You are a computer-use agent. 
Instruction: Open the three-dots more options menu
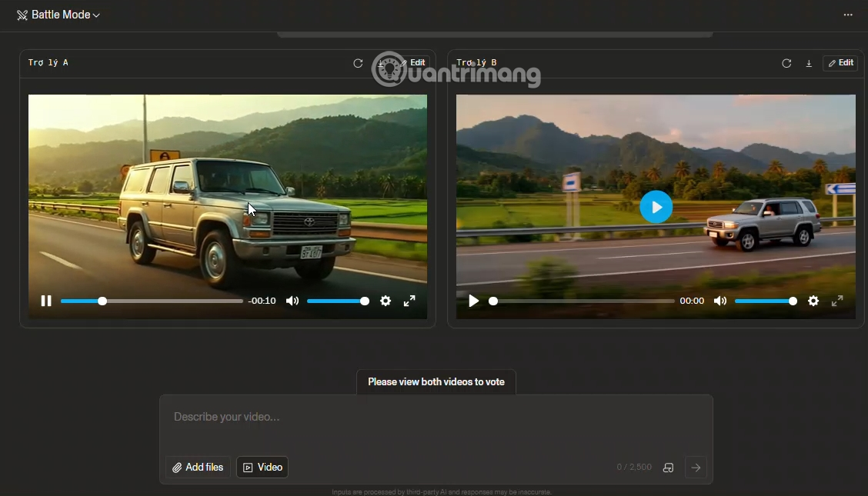click(x=847, y=15)
